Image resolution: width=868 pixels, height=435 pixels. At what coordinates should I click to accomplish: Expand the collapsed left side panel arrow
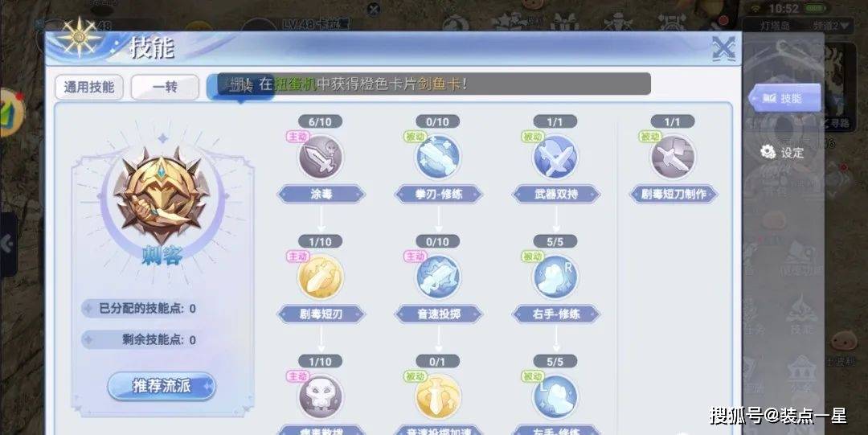[8, 244]
